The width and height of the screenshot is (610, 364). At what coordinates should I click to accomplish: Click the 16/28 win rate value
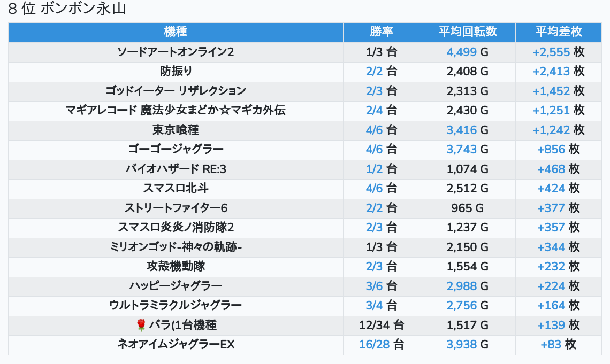click(x=371, y=345)
